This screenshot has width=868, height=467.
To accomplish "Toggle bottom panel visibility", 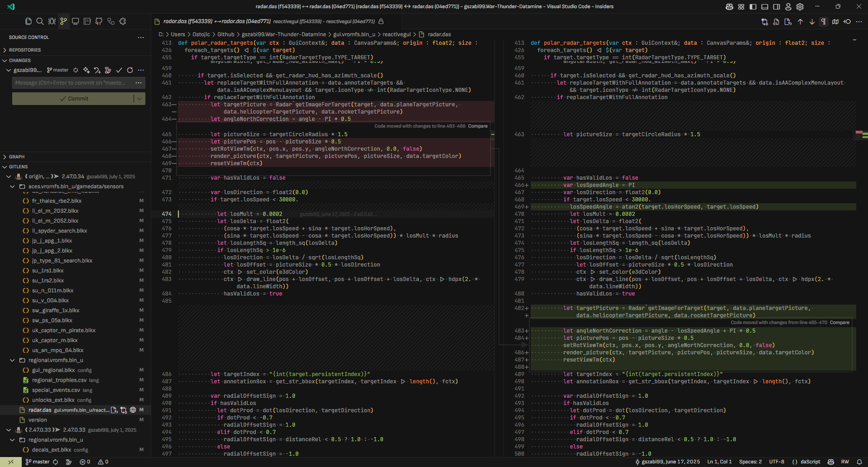I will tap(764, 7).
